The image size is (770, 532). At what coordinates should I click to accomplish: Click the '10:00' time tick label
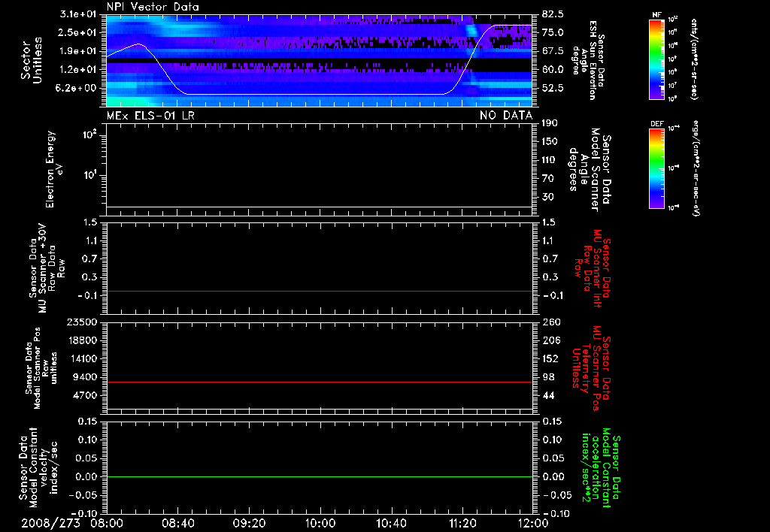click(320, 523)
